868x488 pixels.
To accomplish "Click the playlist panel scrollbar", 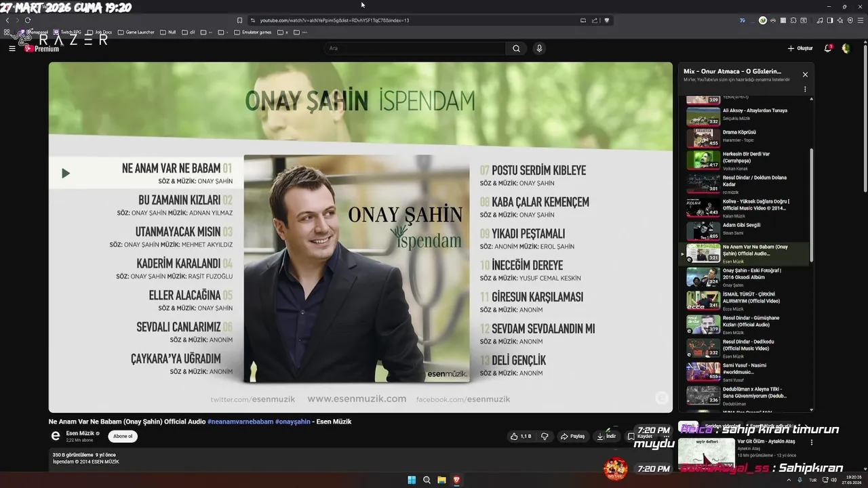I will [x=811, y=205].
